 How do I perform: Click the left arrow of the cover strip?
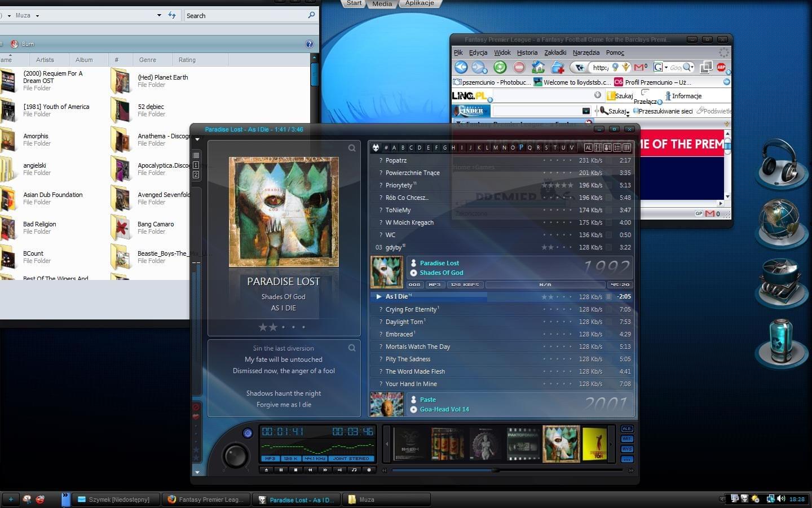pos(387,444)
